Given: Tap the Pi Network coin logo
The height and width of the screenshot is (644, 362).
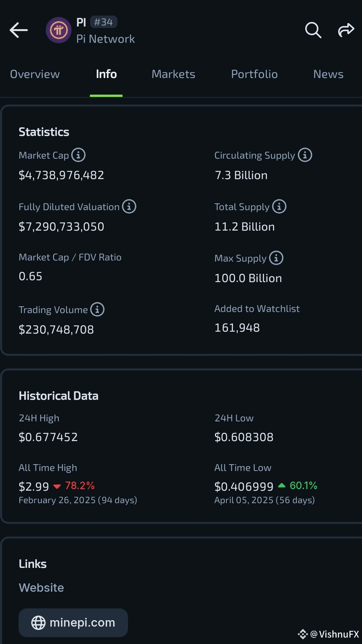Looking at the screenshot, I should (x=59, y=30).
